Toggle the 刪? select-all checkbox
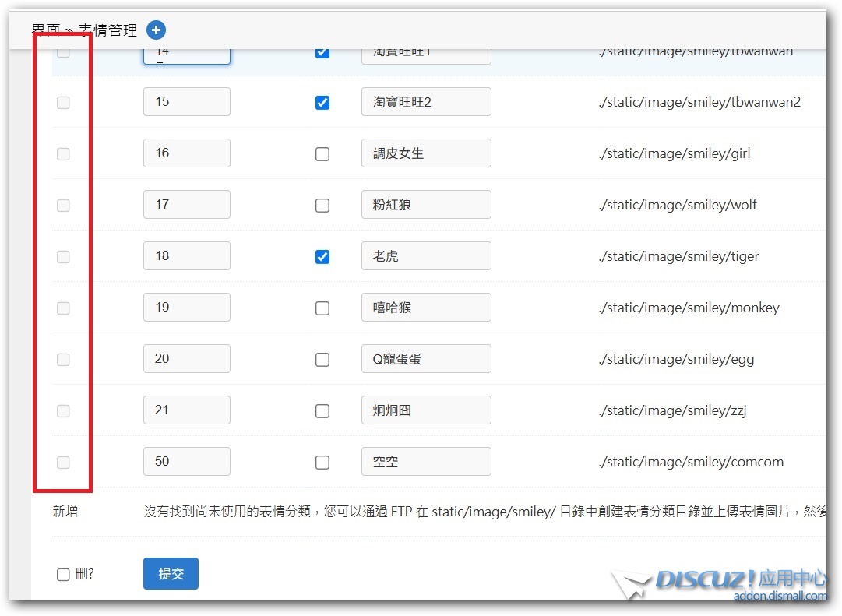Screen dimensions: 842x616 [63, 574]
